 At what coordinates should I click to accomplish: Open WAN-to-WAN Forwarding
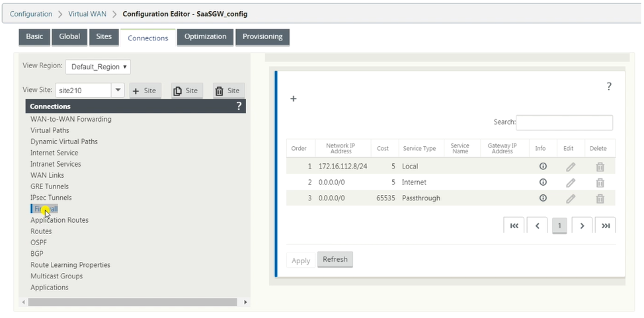point(71,119)
